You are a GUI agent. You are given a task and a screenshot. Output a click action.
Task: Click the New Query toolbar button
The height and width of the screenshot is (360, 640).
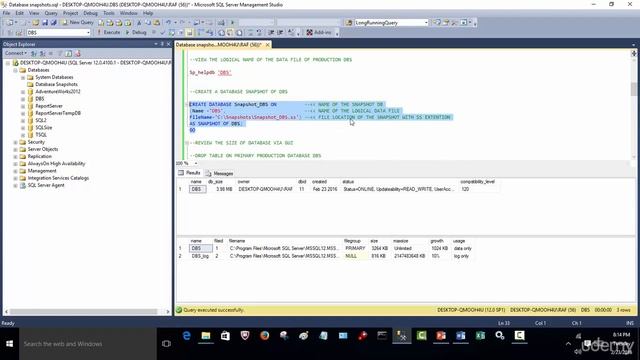(x=78, y=22)
